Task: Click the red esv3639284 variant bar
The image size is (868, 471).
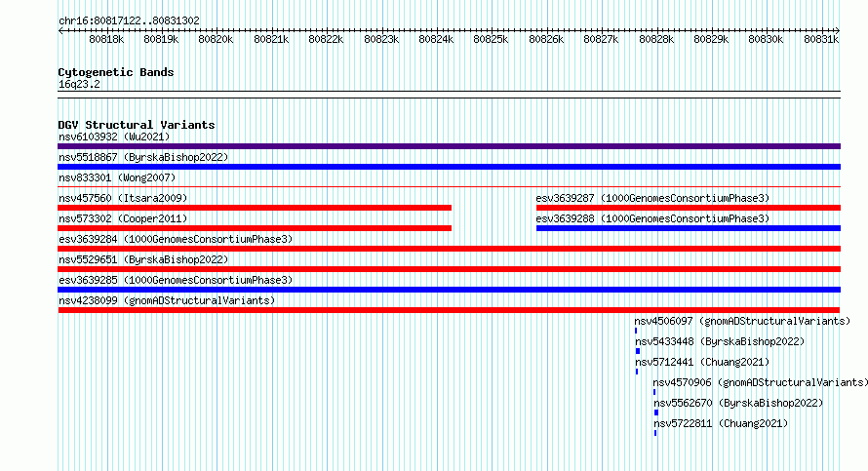Action: [449, 249]
